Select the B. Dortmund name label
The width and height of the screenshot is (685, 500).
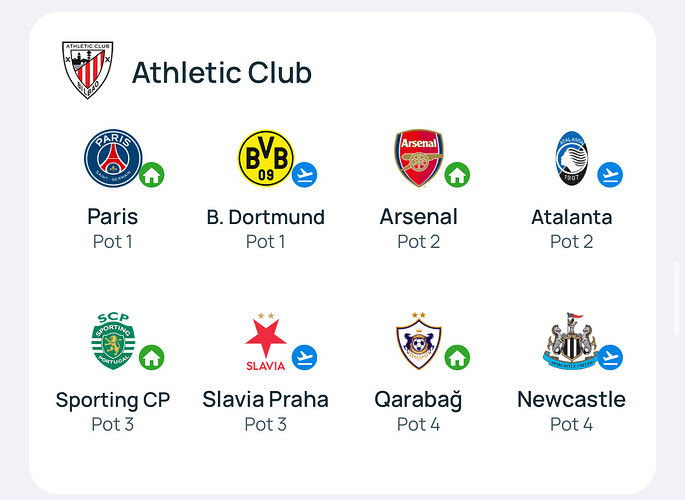tap(266, 217)
